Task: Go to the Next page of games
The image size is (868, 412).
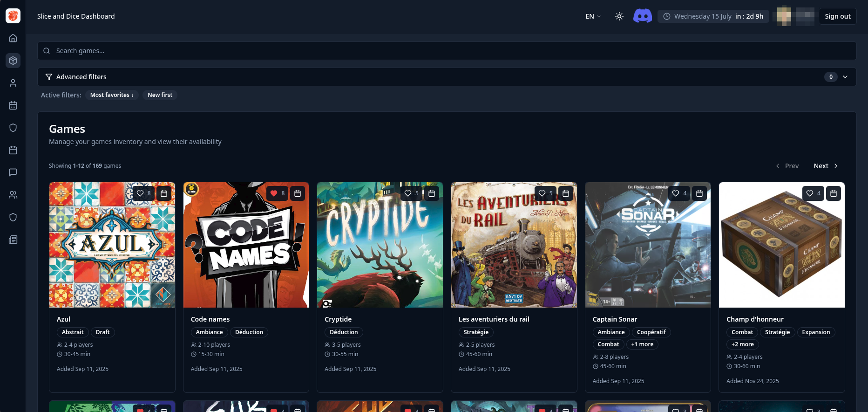Action: tap(826, 166)
